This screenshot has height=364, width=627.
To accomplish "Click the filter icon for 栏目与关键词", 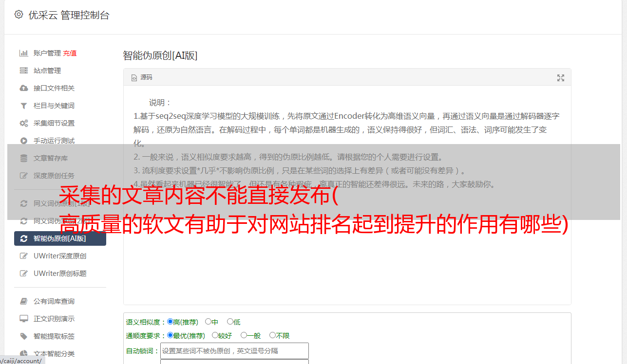I will coord(23,106).
